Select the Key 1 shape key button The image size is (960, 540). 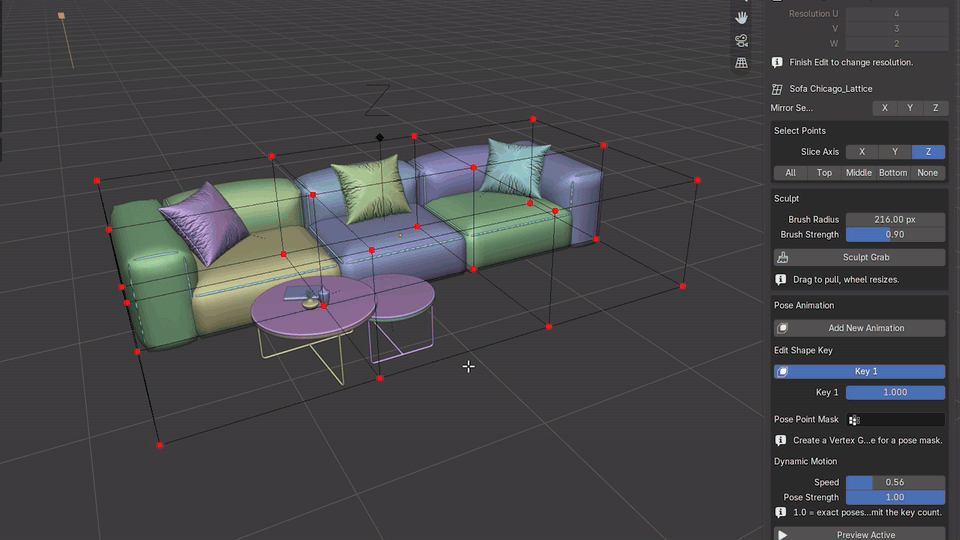pyautogui.click(x=860, y=372)
